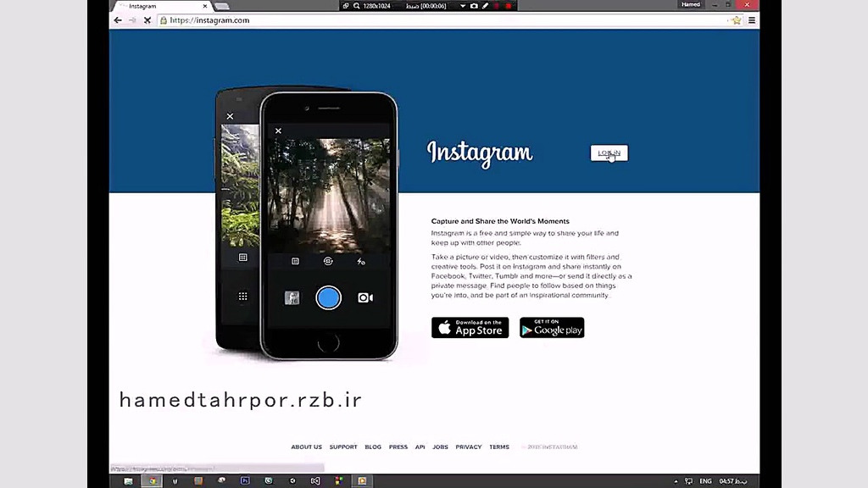Get it on Google Play badge
The width and height of the screenshot is (868, 488).
tap(552, 328)
